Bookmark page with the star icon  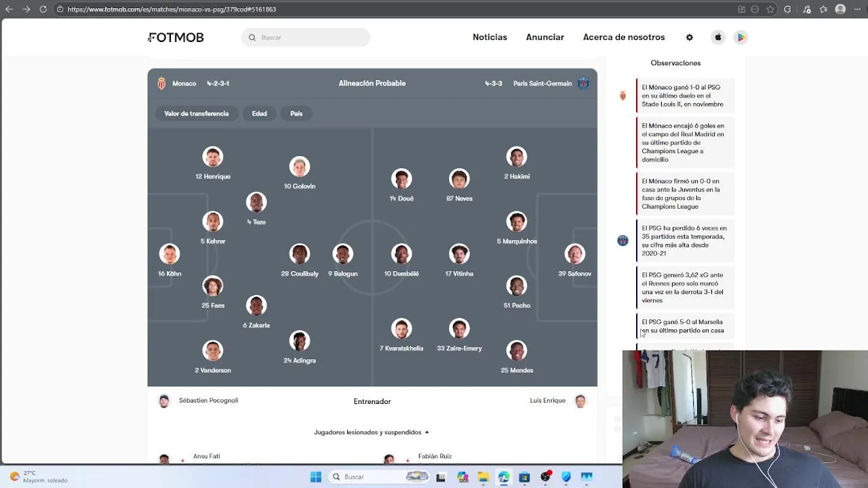pyautogui.click(x=771, y=9)
